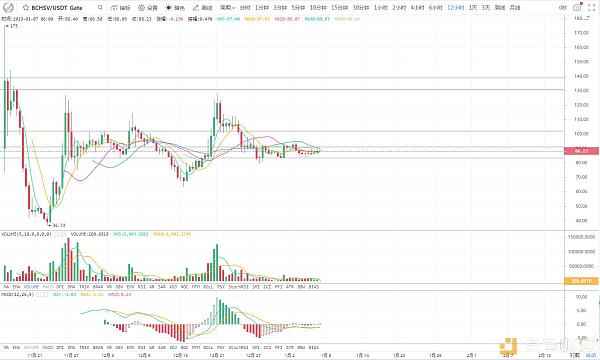Open the 设置 settings gear
The image size is (600, 360).
click(148, 7)
